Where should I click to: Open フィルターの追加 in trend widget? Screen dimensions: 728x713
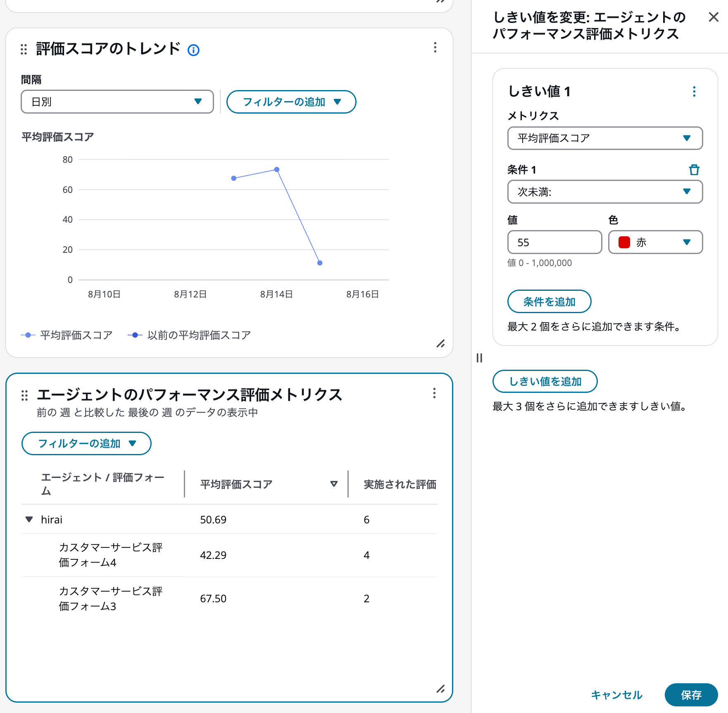291,102
